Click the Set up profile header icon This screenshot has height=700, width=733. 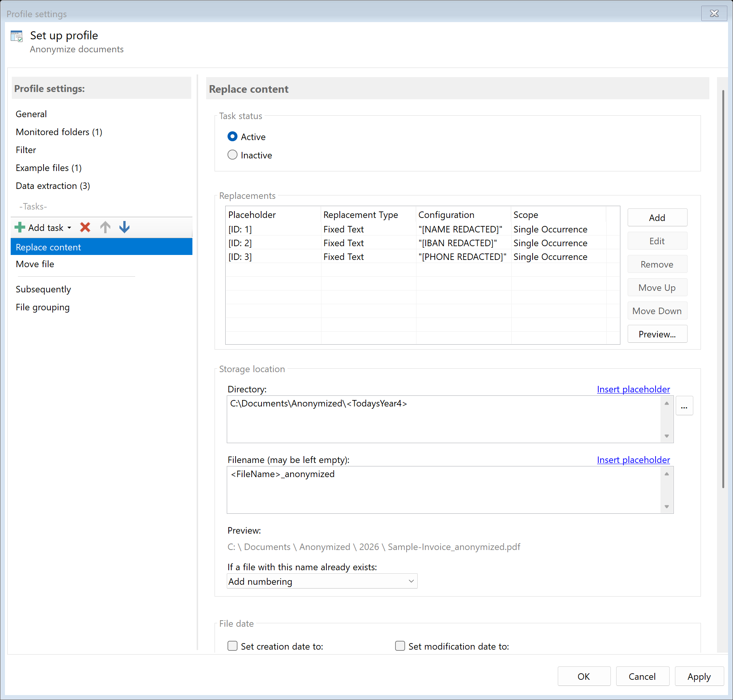tap(17, 35)
